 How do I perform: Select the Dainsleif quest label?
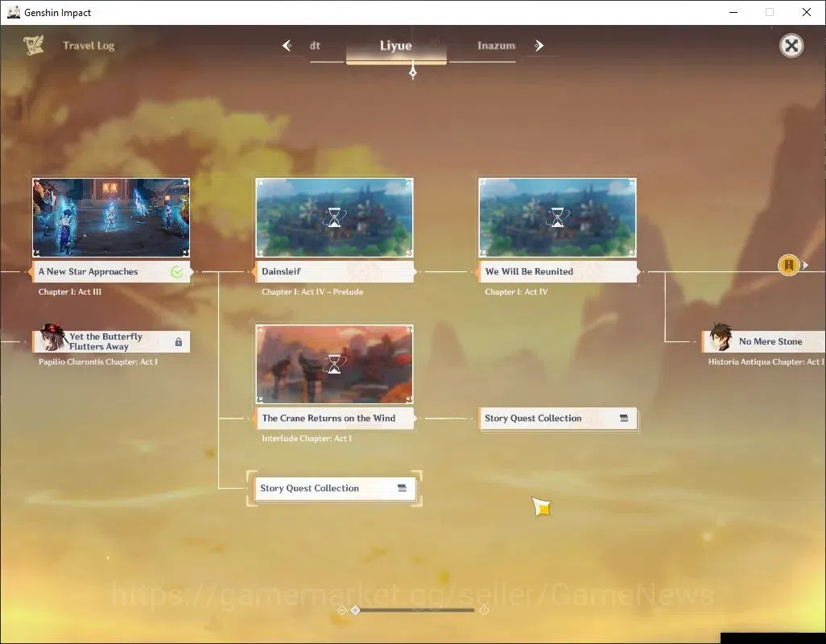(336, 272)
